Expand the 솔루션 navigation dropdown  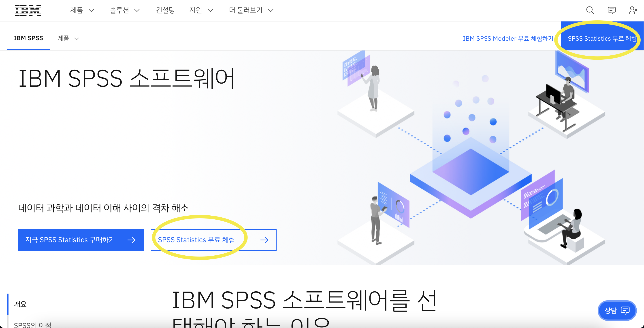124,10
